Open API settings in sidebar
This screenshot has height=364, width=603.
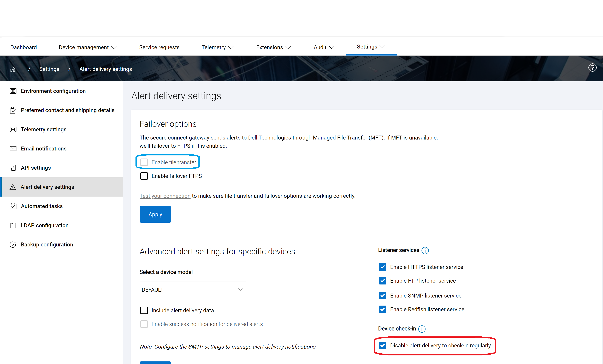[61, 168]
